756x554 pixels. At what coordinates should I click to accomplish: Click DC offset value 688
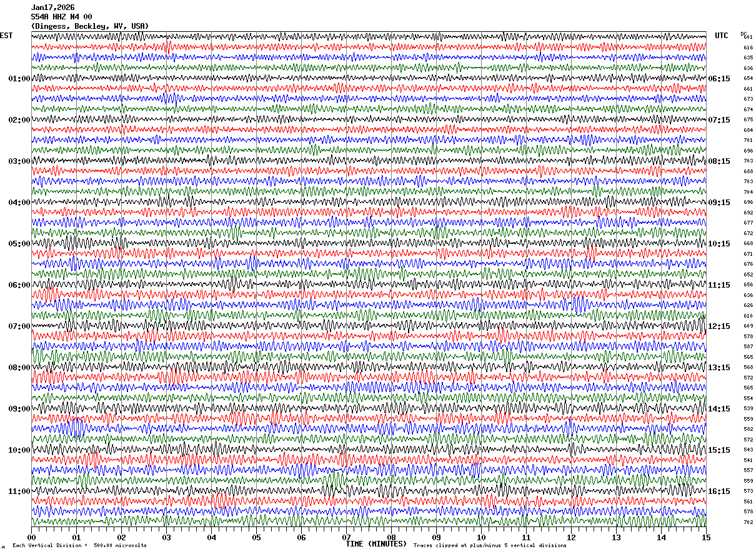coord(749,171)
